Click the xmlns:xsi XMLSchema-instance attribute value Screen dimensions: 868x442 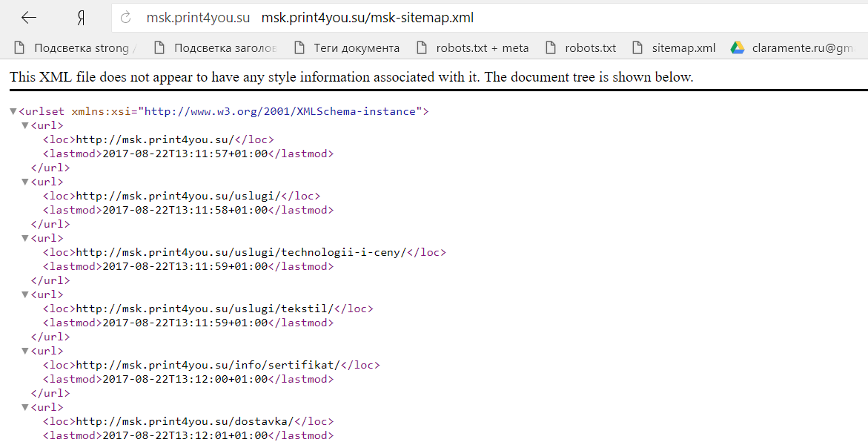280,111
